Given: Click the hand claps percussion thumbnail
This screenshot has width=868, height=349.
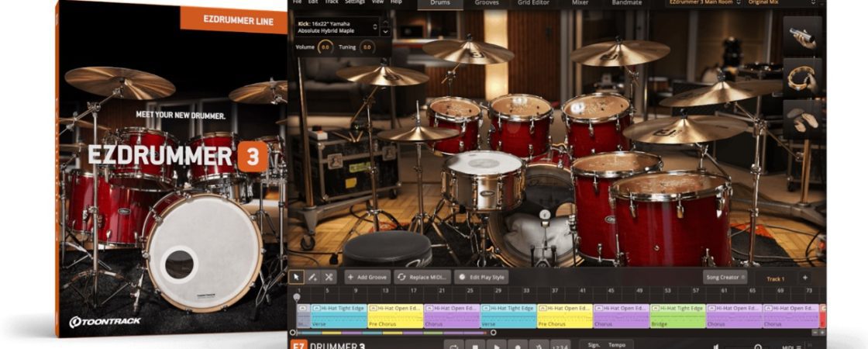Looking at the screenshot, I should tap(802, 119).
